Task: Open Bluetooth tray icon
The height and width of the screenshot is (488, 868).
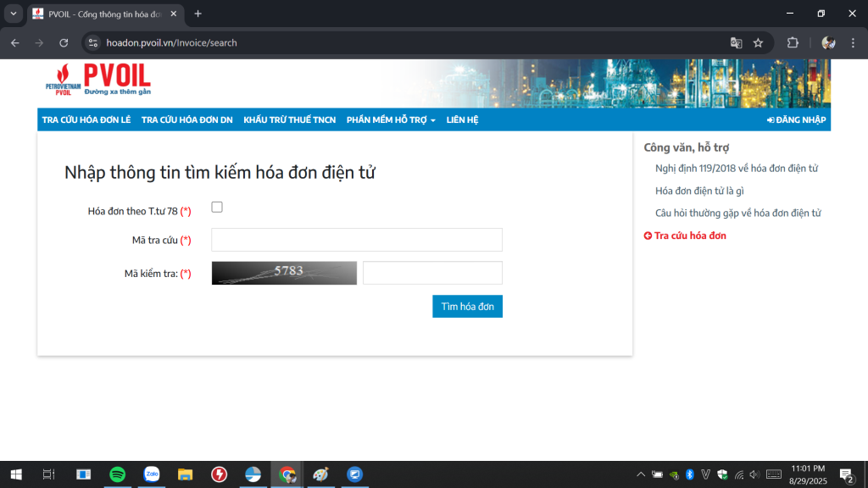Action: click(x=690, y=474)
